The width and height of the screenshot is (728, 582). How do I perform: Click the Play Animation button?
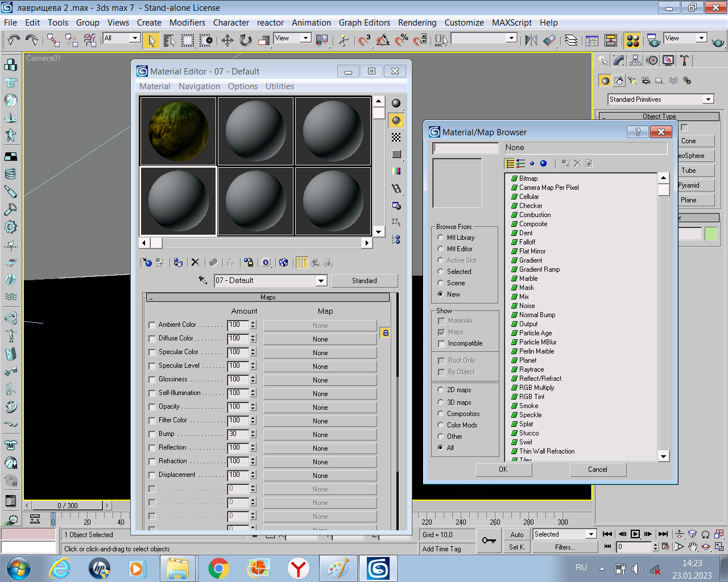635,534
